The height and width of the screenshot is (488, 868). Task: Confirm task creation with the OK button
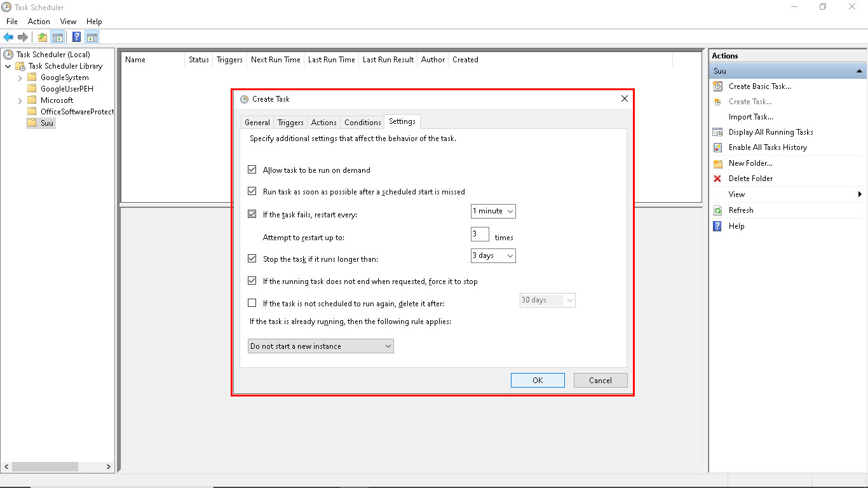click(x=538, y=380)
